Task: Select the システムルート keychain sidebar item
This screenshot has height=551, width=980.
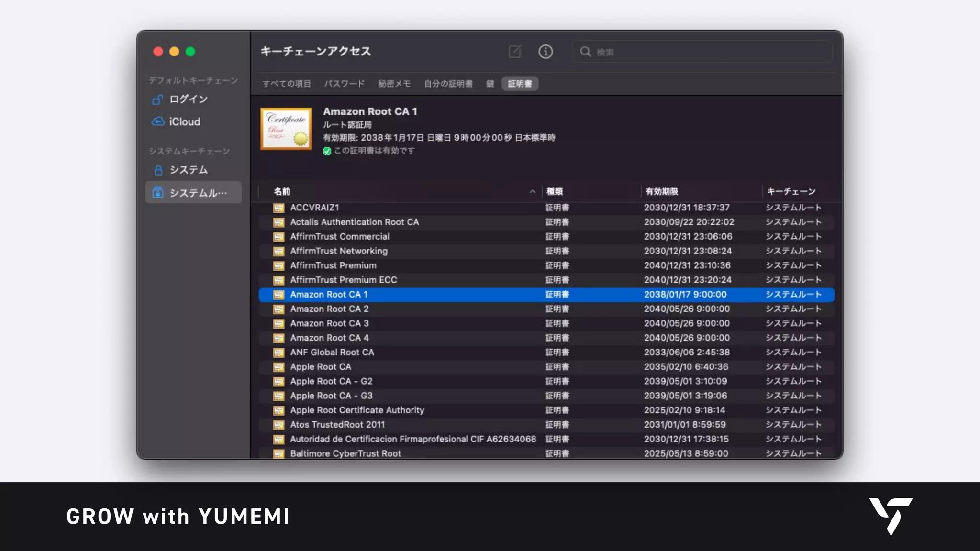Action: pos(193,193)
